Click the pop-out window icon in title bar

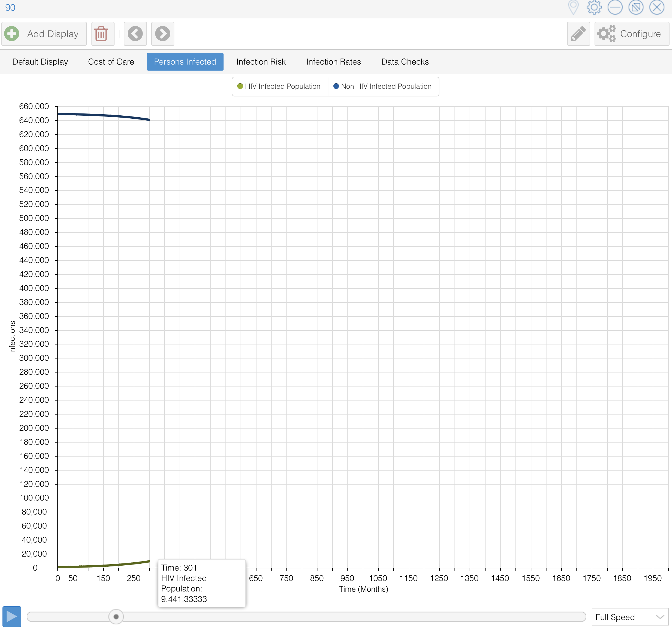pyautogui.click(x=636, y=7)
